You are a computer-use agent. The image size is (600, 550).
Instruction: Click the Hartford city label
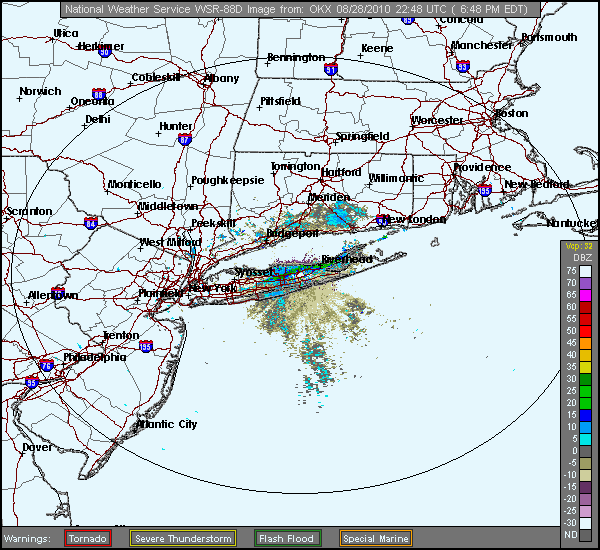(x=341, y=173)
